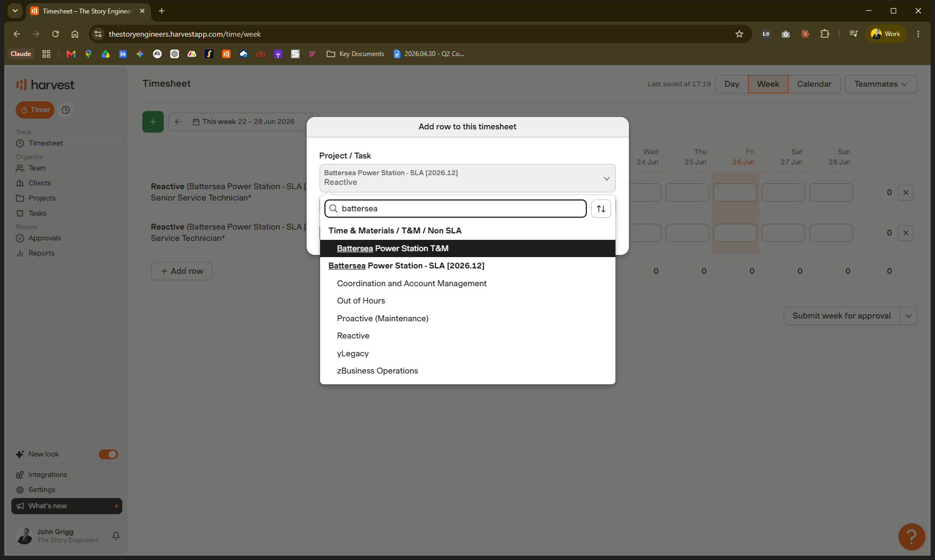Remove Senior Service Technician row
The height and width of the screenshot is (560, 935).
tap(905, 192)
